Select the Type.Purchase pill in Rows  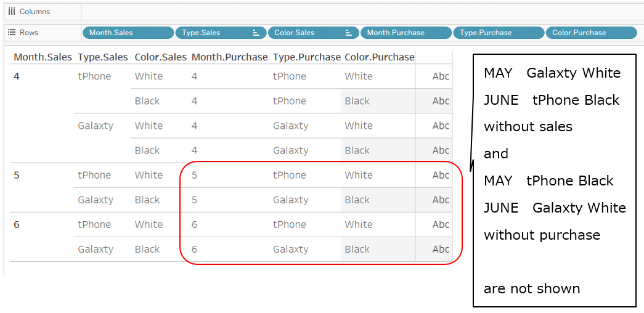(499, 33)
